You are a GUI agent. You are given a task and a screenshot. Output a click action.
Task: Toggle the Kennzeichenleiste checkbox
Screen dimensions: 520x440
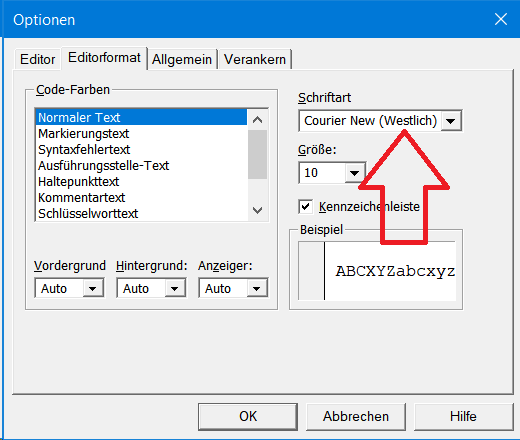click(305, 207)
